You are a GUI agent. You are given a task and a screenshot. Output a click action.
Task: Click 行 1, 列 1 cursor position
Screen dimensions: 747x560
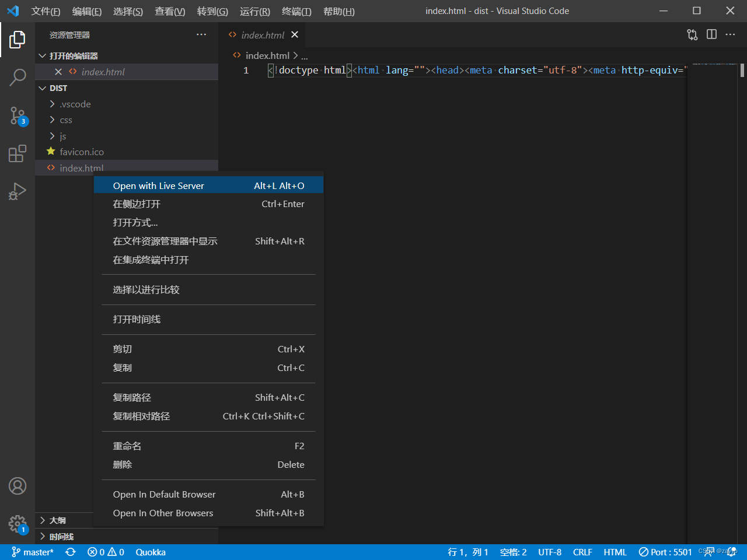pos(467,552)
